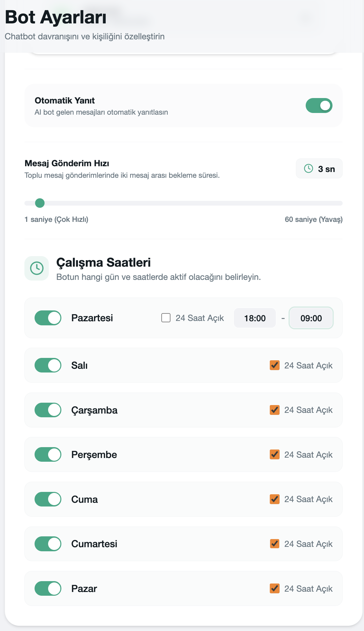
Task: Uncheck 24 Saat Açık for Çarşamba
Action: tap(275, 410)
